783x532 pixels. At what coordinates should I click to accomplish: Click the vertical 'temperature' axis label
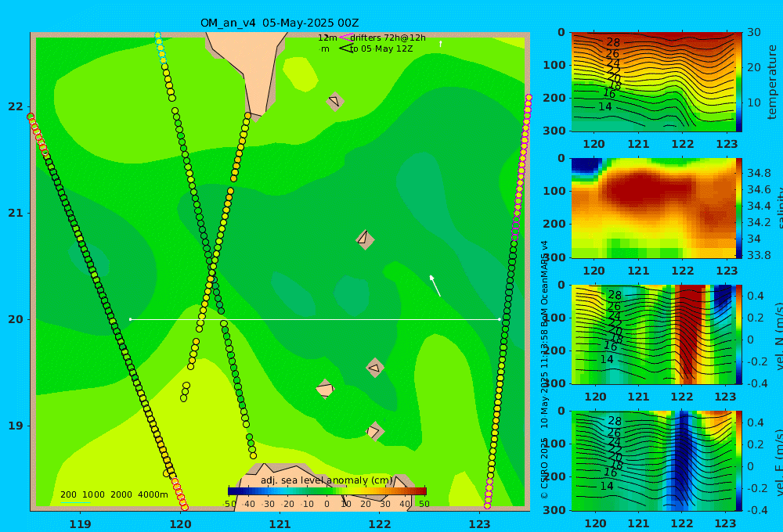pyautogui.click(x=772, y=82)
